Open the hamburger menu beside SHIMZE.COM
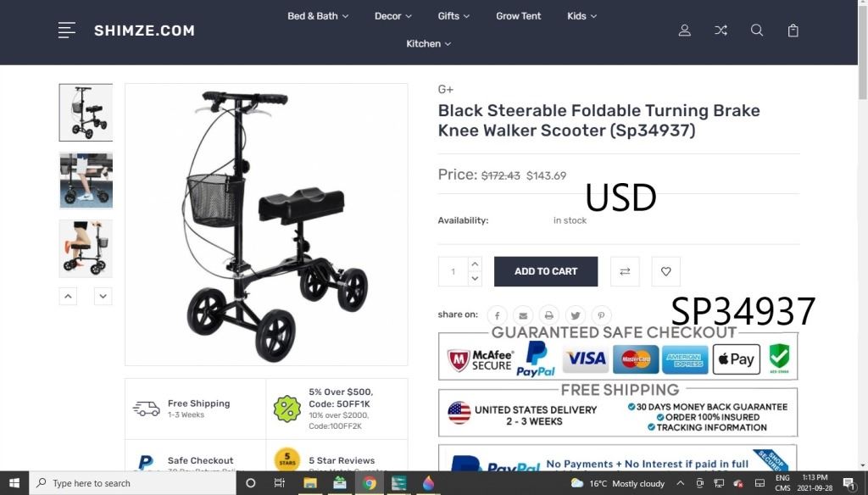 (66, 31)
